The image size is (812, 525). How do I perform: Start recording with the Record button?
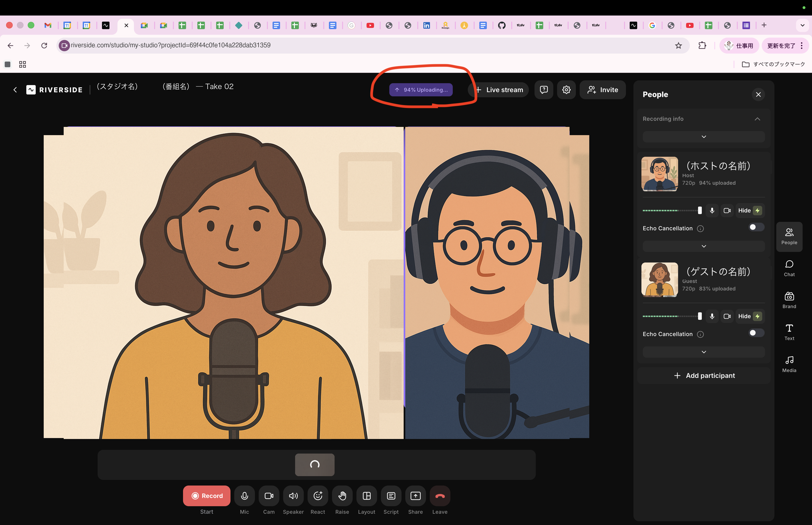[x=207, y=495]
